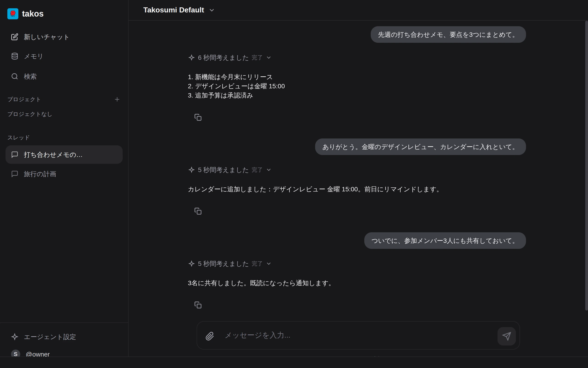Click 完了 status after 6 秒間考えました

257,58
